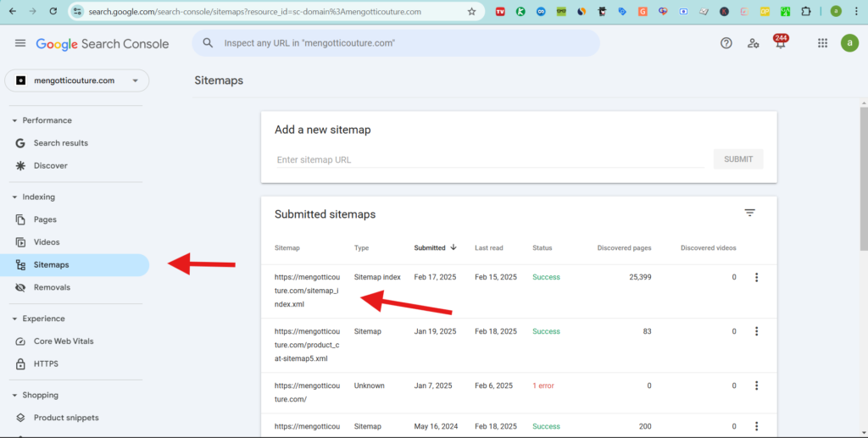Open the Help question mark icon
This screenshot has width=868, height=438.
(726, 43)
